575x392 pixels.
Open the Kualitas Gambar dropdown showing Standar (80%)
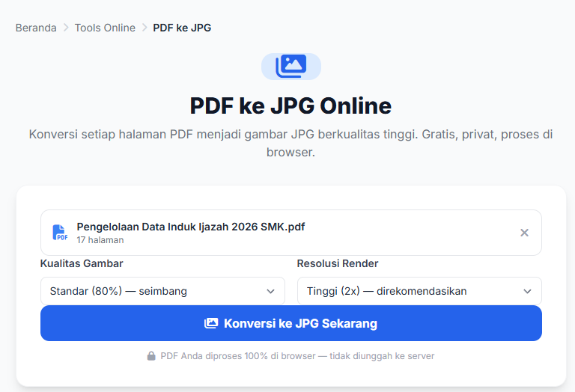point(162,291)
